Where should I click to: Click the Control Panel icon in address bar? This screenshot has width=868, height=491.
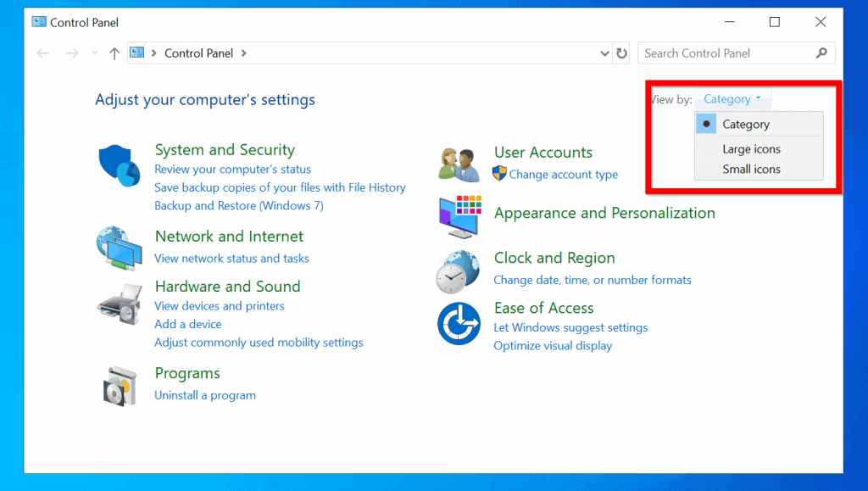(136, 53)
